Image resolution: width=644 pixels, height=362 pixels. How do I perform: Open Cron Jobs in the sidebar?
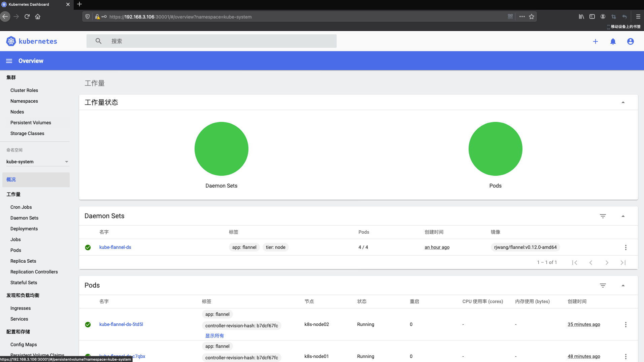(x=21, y=207)
